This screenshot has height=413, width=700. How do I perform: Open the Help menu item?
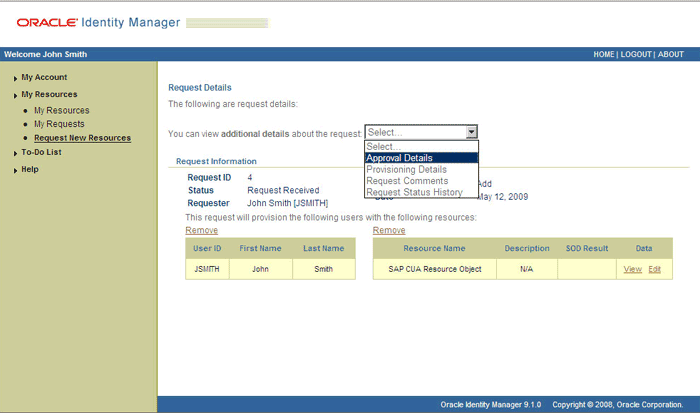tap(30, 169)
